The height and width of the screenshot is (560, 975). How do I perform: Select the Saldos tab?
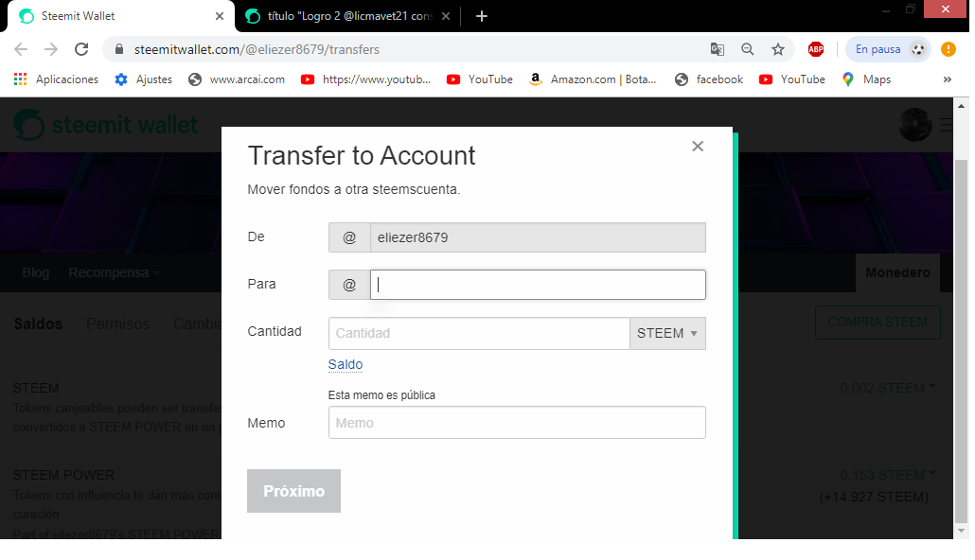coord(38,324)
